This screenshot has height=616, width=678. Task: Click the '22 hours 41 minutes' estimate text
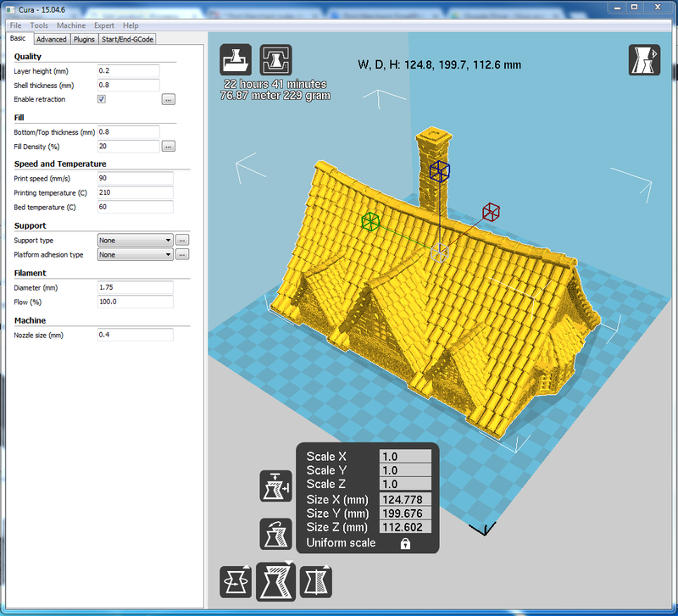[275, 84]
